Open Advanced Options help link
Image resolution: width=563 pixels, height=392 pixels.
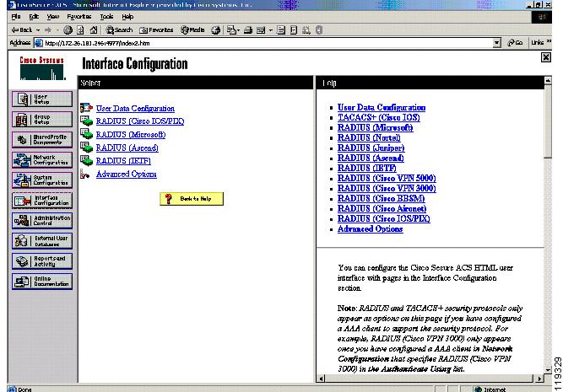point(371,228)
